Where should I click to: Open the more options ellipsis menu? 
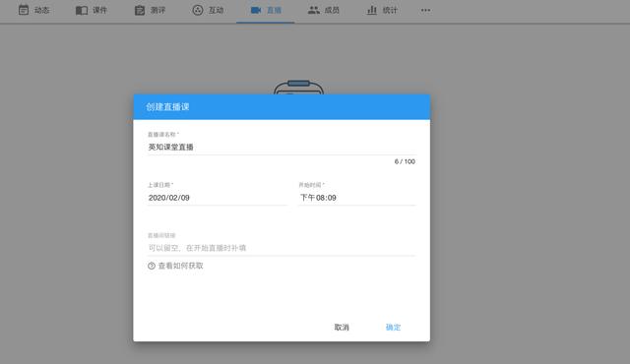pos(425,11)
